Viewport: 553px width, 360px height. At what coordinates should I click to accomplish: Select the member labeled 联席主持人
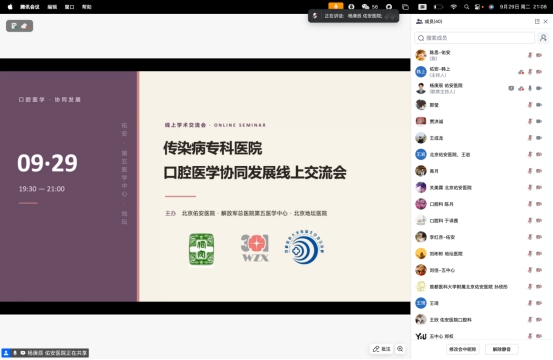[x=482, y=88]
